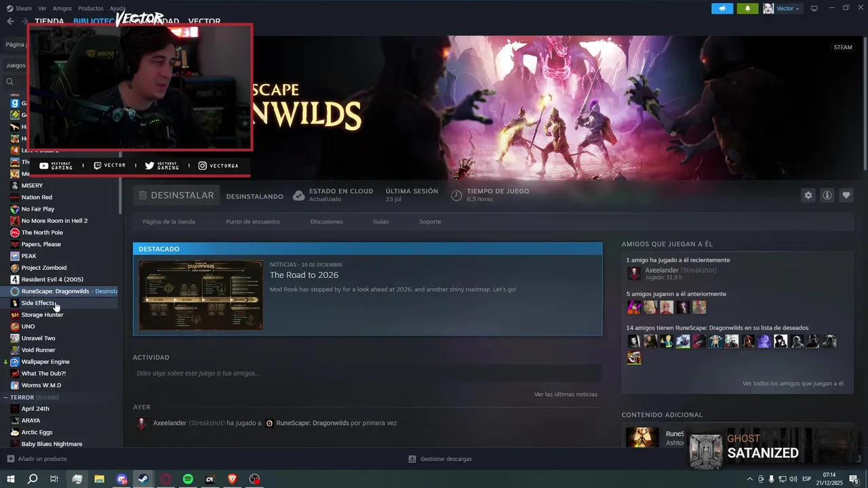868x488 pixels.
Task: Click Ver las últimas noticias link
Action: 566,394
